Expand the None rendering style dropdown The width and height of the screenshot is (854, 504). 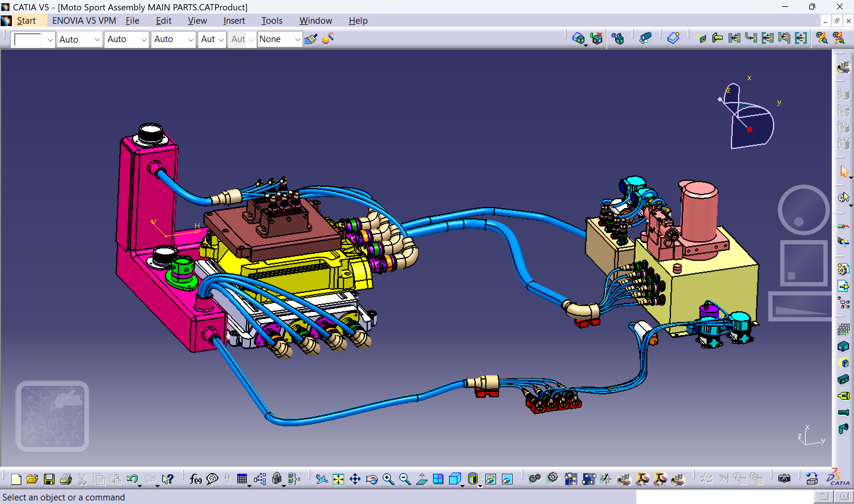(x=280, y=39)
